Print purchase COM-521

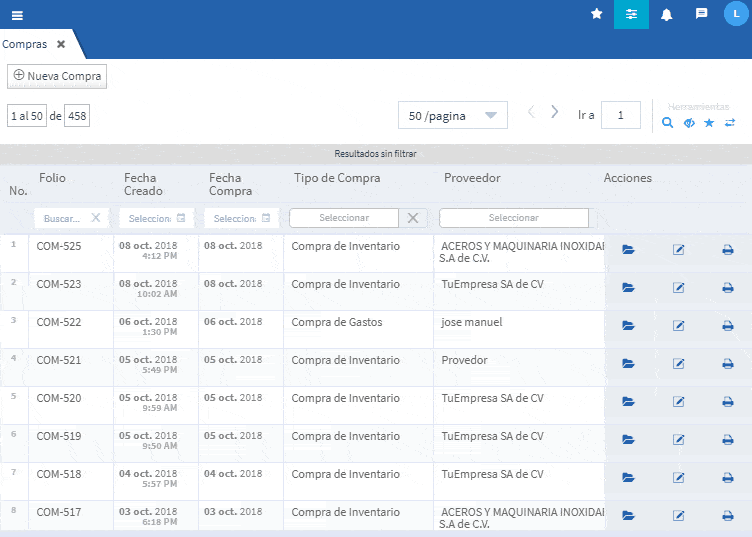(x=728, y=363)
